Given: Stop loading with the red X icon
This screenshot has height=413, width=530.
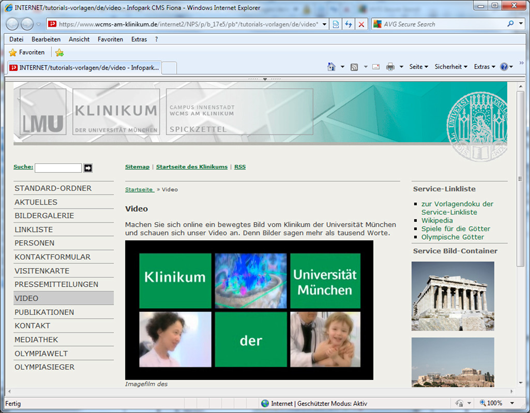Looking at the screenshot, I should coord(361,24).
